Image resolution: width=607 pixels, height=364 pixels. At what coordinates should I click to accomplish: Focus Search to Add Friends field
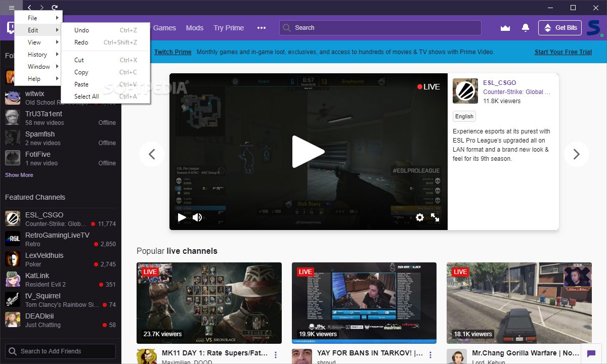tap(60, 351)
